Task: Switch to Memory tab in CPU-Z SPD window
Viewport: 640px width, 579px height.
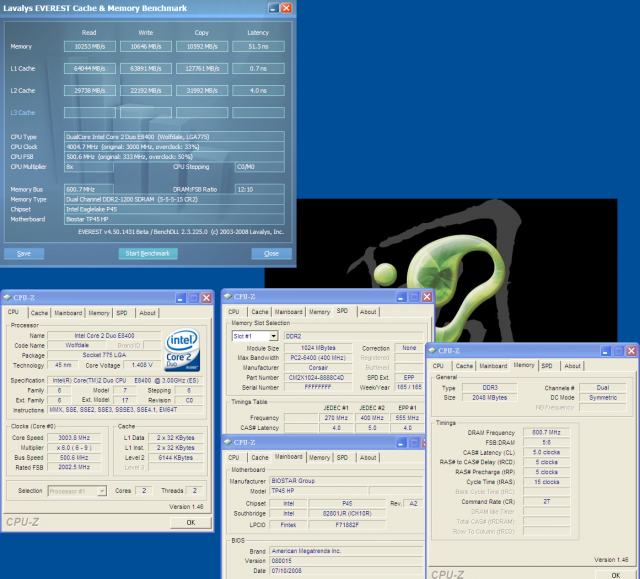Action: (x=319, y=312)
